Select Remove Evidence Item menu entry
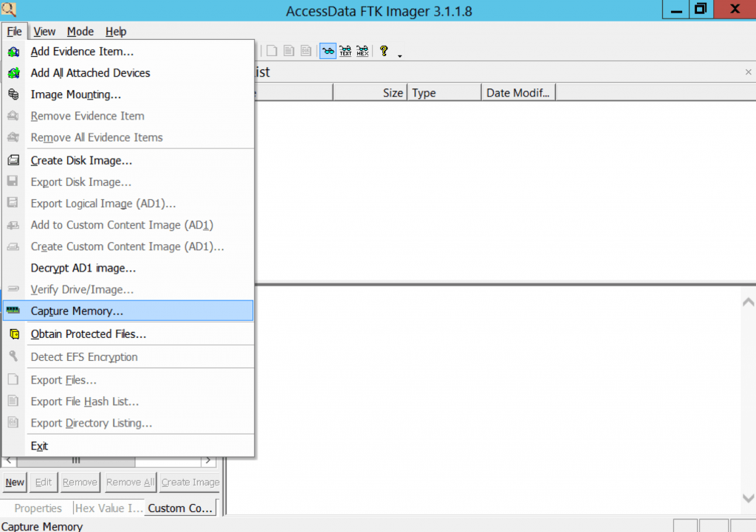Viewport: 756px width, 532px height. pos(128,116)
